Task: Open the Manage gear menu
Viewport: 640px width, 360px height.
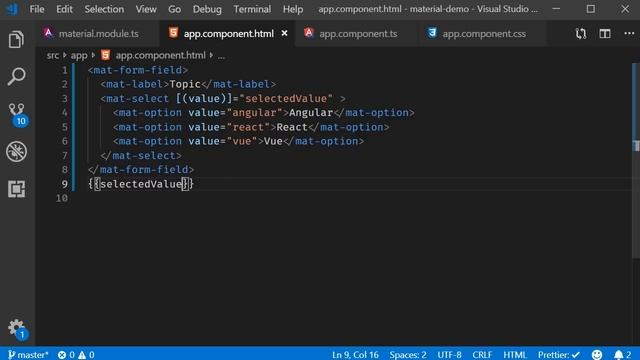Action: (17, 329)
